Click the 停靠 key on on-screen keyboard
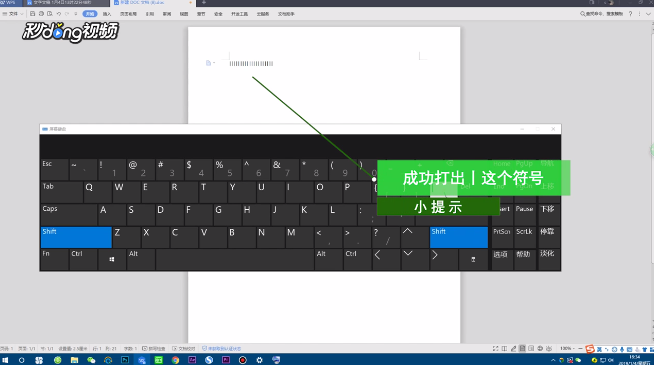This screenshot has width=654, height=365. click(548, 237)
